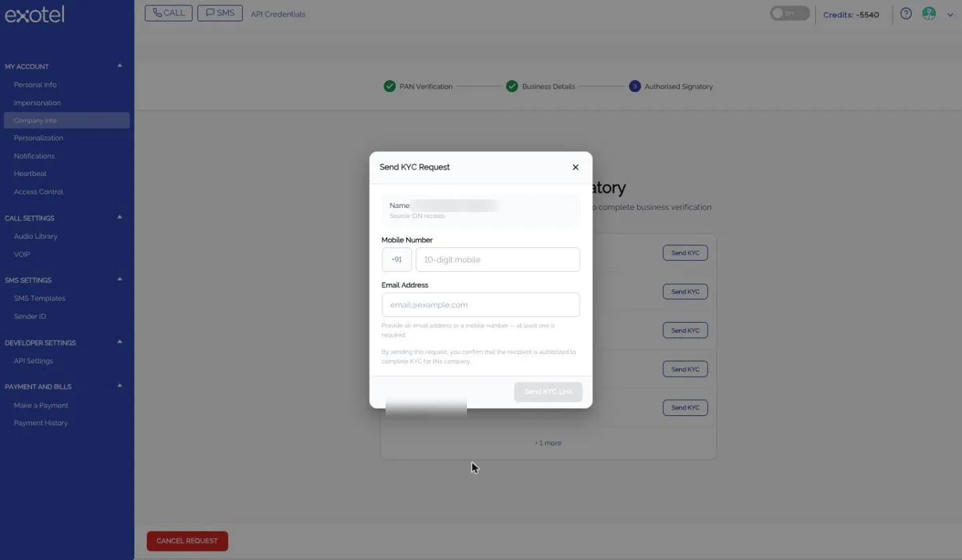Collapse the SMS Settings section

tap(119, 279)
